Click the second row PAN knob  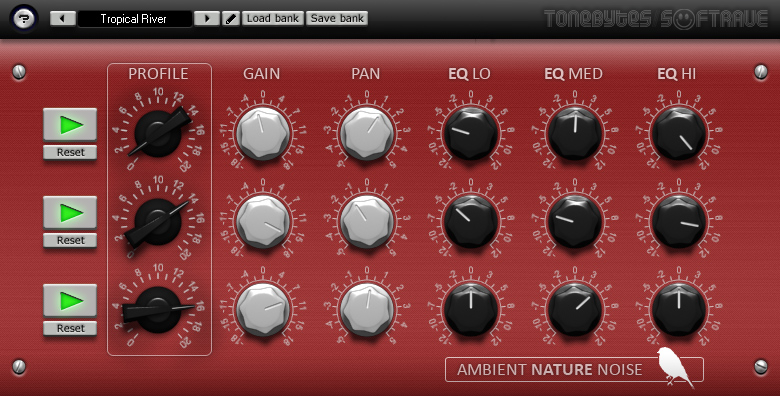click(x=367, y=221)
